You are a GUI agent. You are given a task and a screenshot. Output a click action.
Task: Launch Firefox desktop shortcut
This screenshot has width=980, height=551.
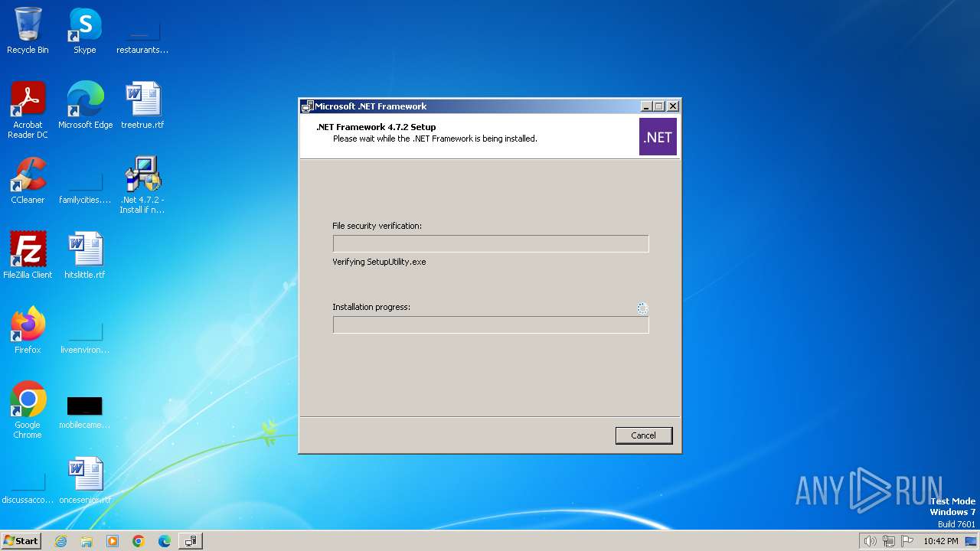tap(28, 331)
